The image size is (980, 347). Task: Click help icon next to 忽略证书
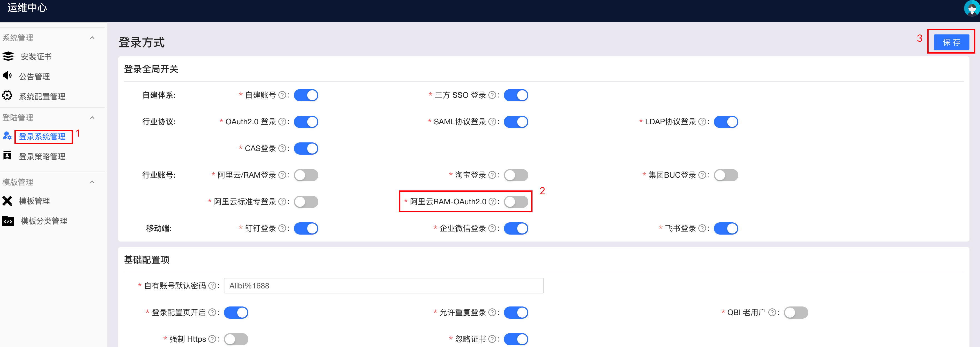[492, 339]
